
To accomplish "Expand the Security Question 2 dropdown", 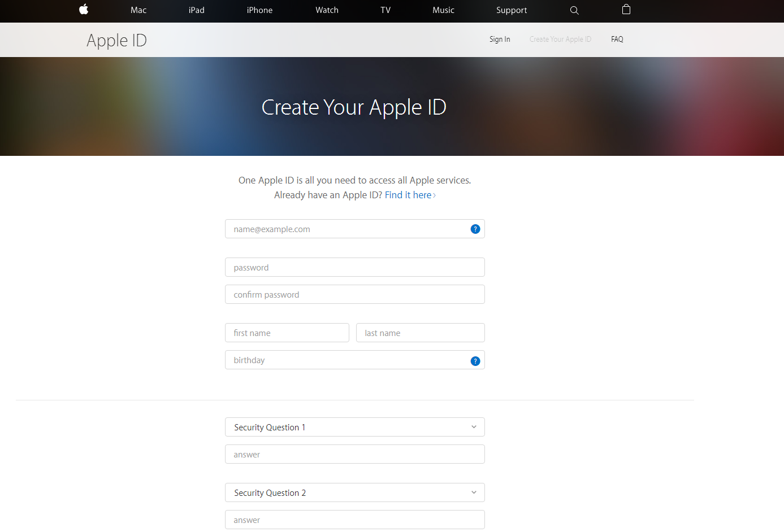I will click(355, 492).
